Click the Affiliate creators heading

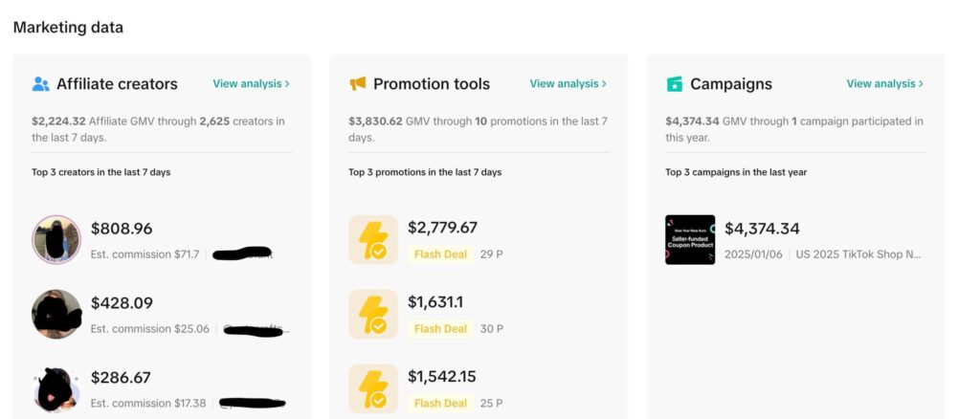click(117, 84)
